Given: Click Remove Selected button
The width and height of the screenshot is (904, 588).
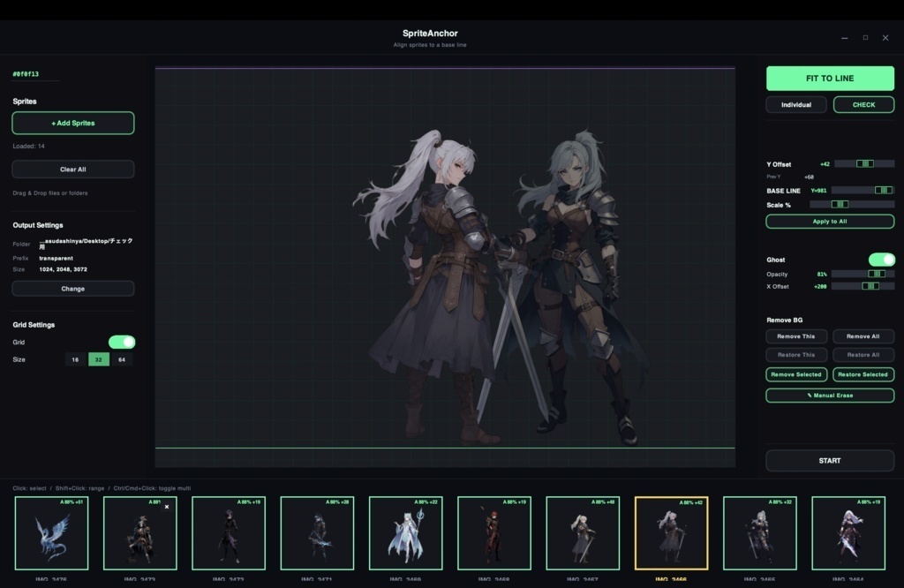Looking at the screenshot, I should 796,374.
